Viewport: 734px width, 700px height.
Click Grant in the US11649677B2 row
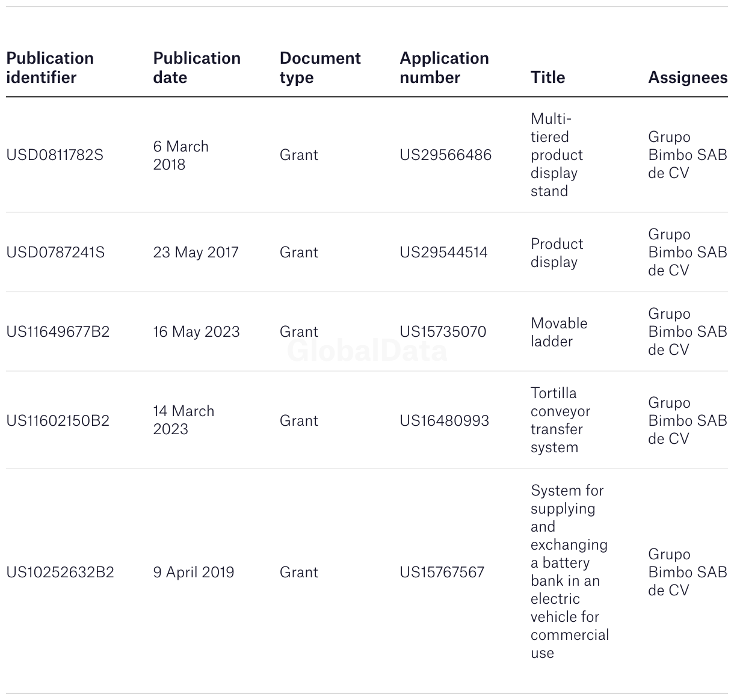tap(298, 331)
